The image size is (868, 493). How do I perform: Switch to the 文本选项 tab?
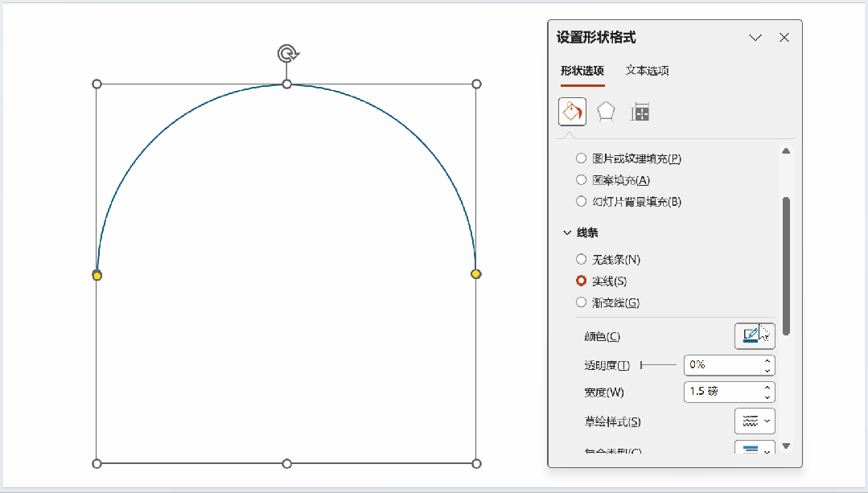pos(647,71)
